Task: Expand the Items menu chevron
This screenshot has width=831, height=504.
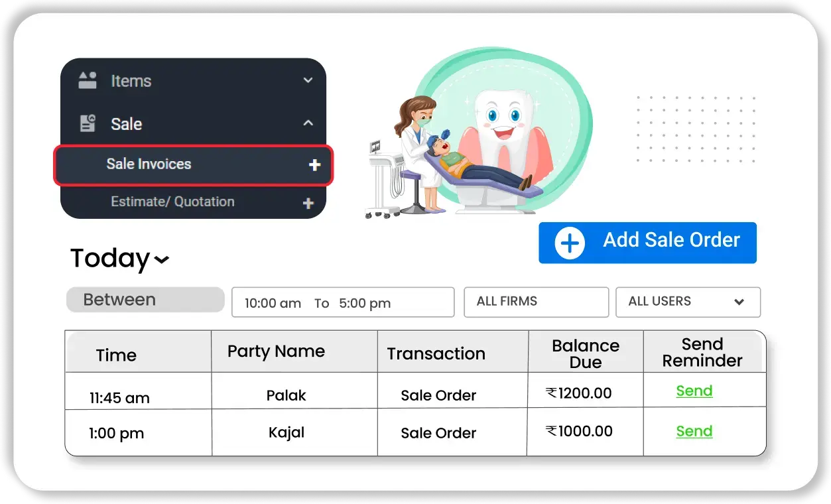Action: [x=308, y=80]
